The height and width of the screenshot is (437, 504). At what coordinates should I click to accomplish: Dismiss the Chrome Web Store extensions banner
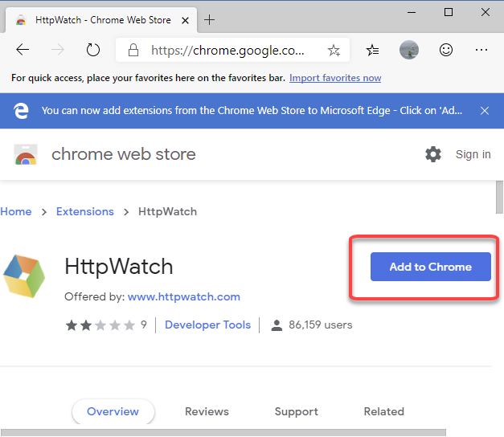point(485,111)
